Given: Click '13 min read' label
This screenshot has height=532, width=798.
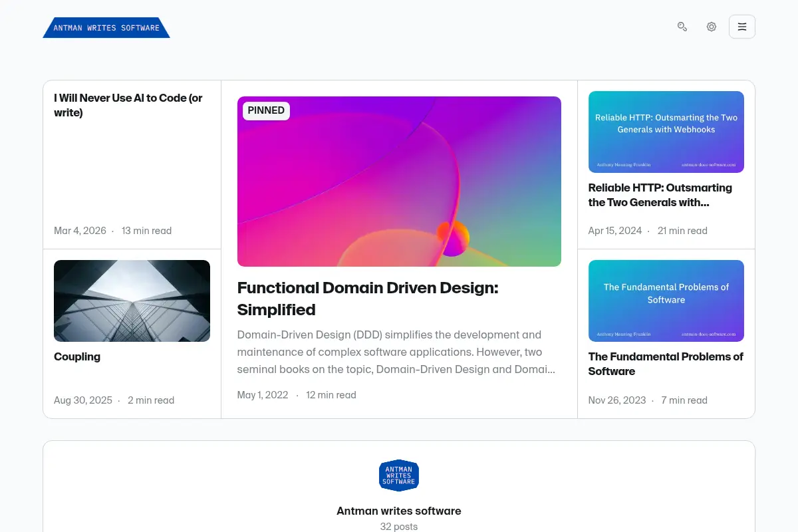Looking at the screenshot, I should (x=146, y=231).
